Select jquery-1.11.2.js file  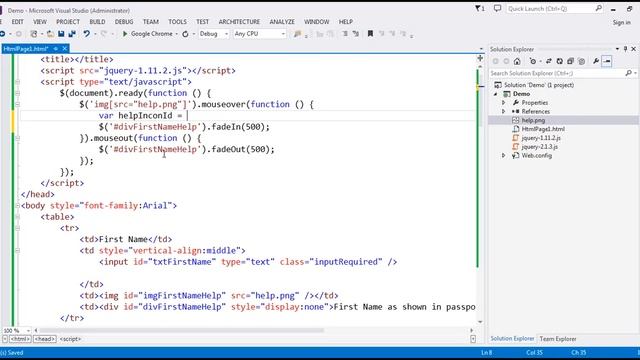541,138
